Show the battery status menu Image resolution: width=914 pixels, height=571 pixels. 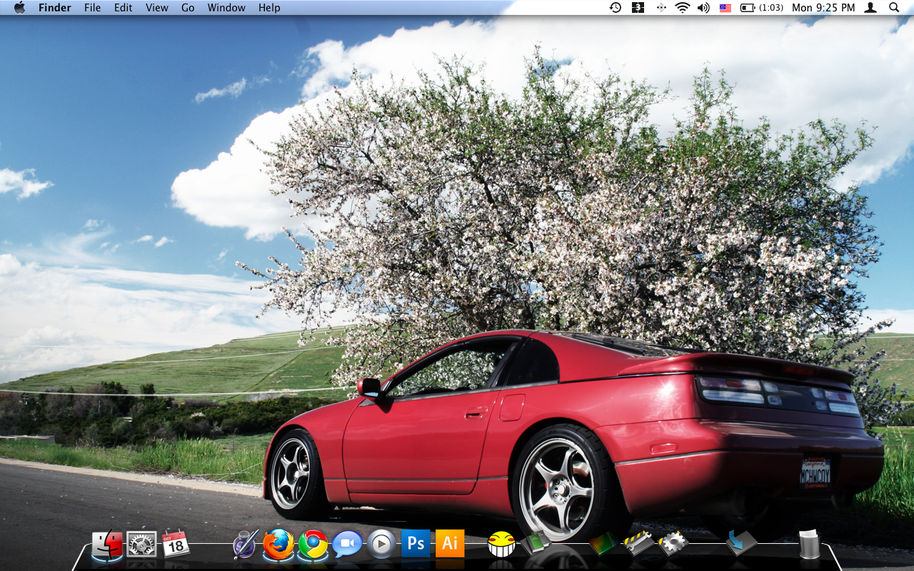761,8
